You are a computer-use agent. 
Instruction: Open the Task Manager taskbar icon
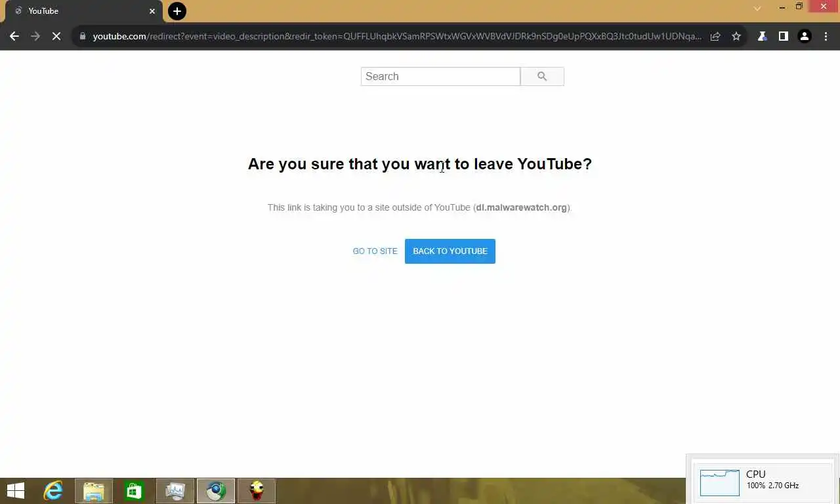(175, 491)
